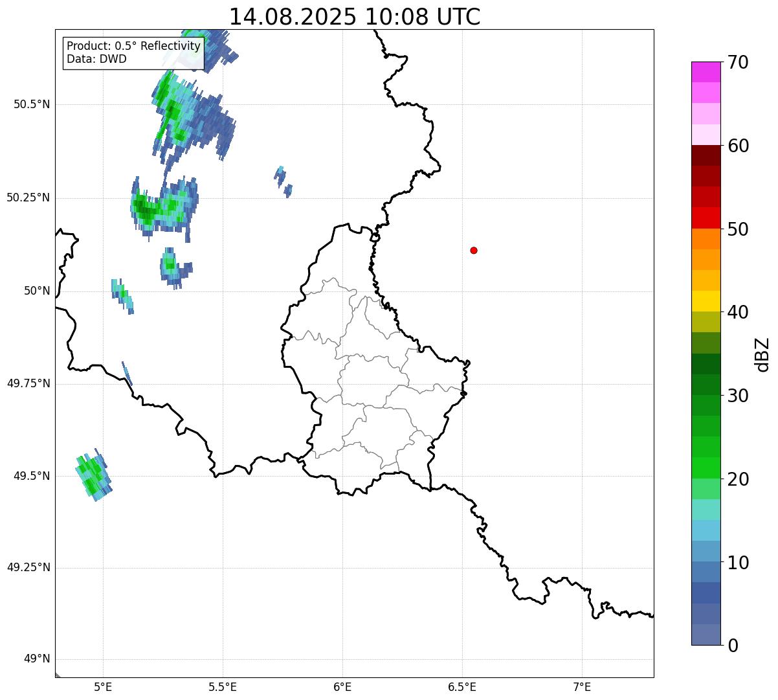Click the orange colorbar swatch below 50
This screenshot has height=700, width=778.
706,238
